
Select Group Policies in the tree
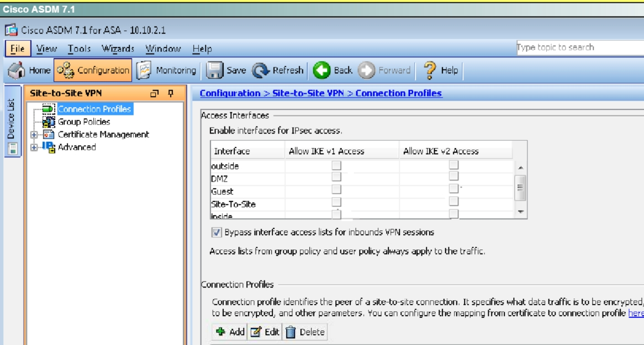(84, 121)
